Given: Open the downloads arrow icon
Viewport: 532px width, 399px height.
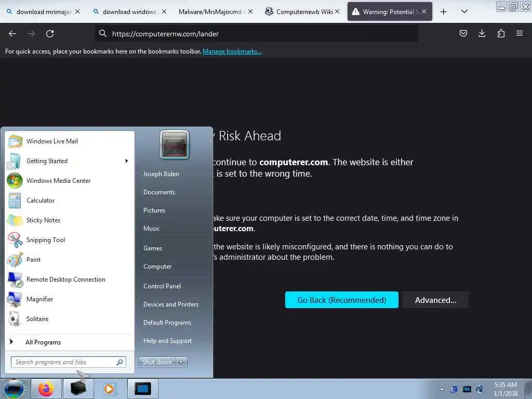Looking at the screenshot, I should [482, 33].
